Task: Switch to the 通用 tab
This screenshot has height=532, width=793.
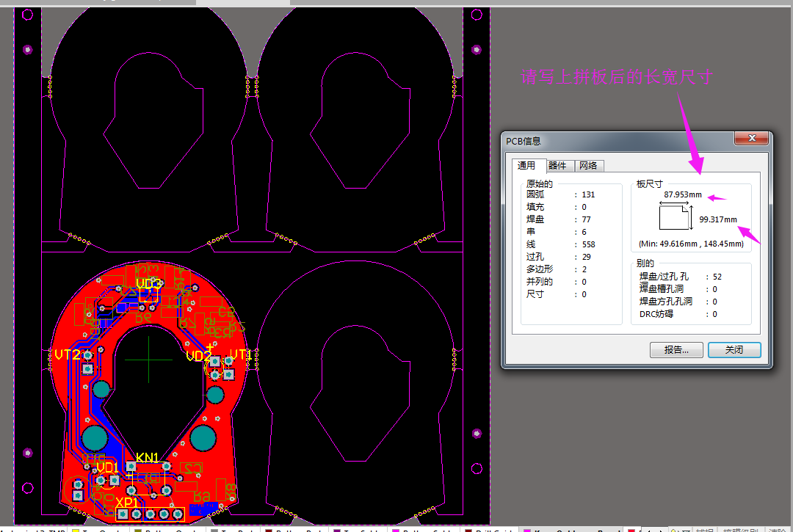Action: pyautogui.click(x=526, y=166)
